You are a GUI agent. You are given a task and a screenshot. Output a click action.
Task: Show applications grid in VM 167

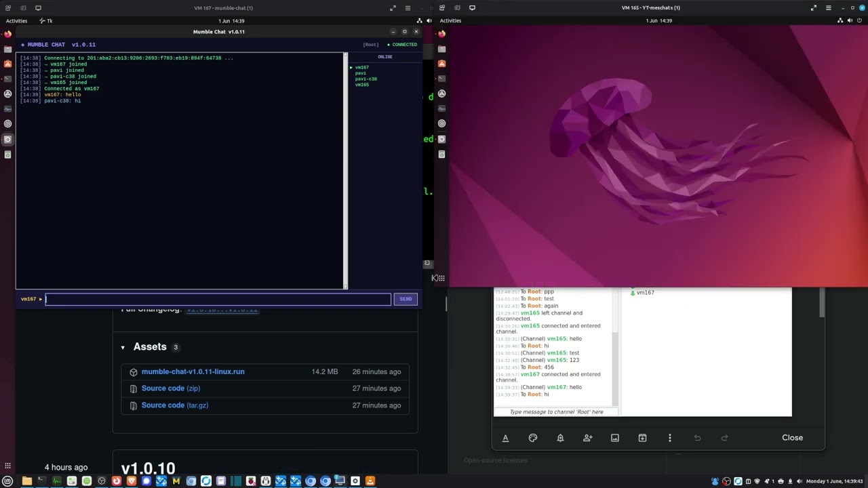point(7,466)
